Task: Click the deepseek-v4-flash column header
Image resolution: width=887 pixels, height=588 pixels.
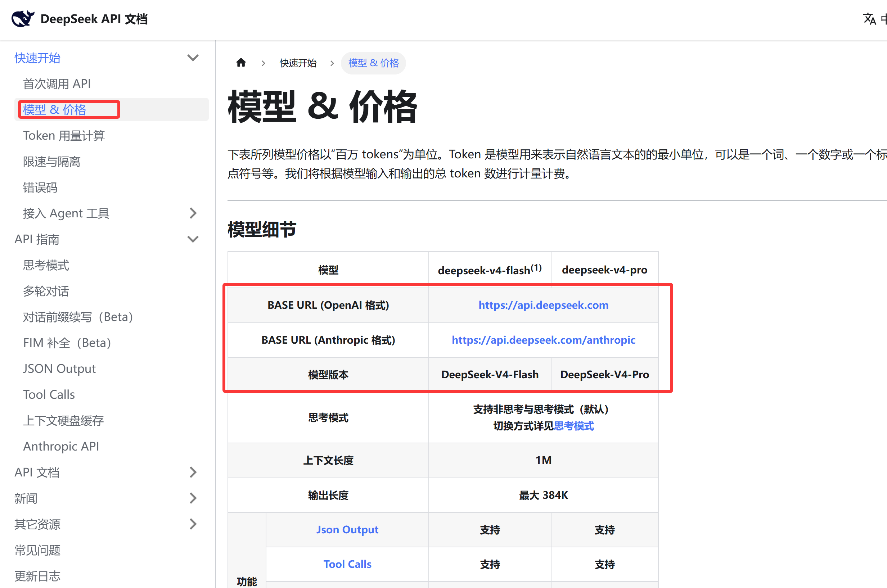Action: pyautogui.click(x=490, y=270)
